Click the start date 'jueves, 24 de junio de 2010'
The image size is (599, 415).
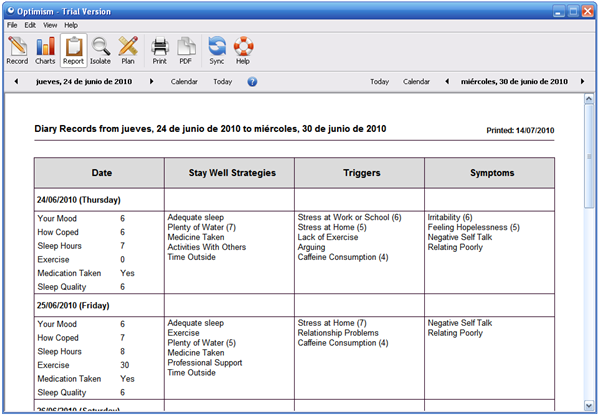point(84,81)
